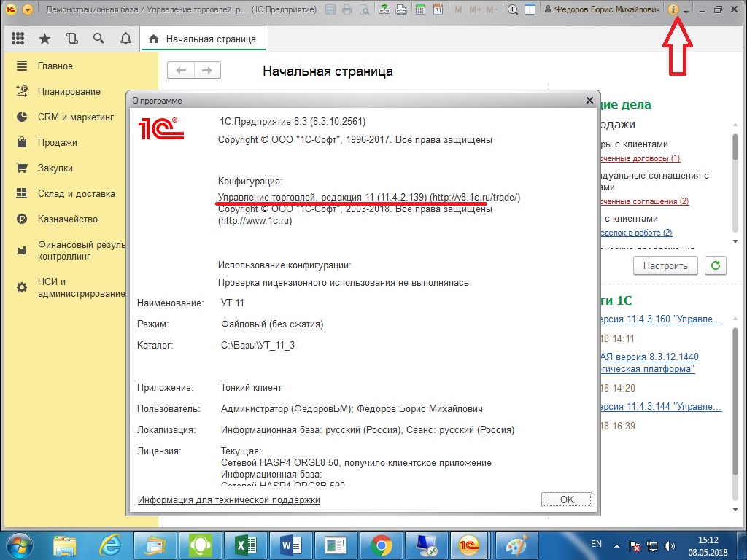Viewport: 747px width, 560px height.
Task: Click the application value Тонкий клиент
Action: coord(251,388)
